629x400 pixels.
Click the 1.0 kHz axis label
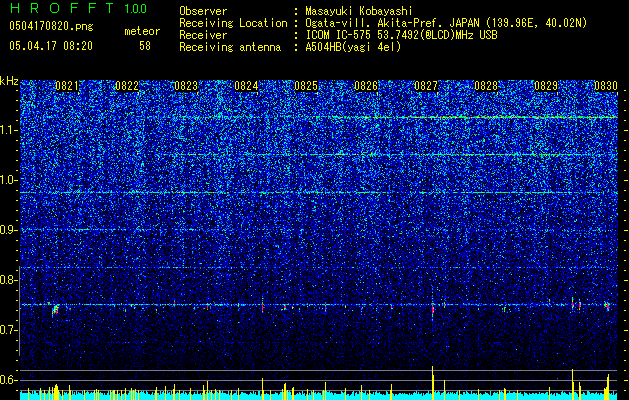pos(9,180)
